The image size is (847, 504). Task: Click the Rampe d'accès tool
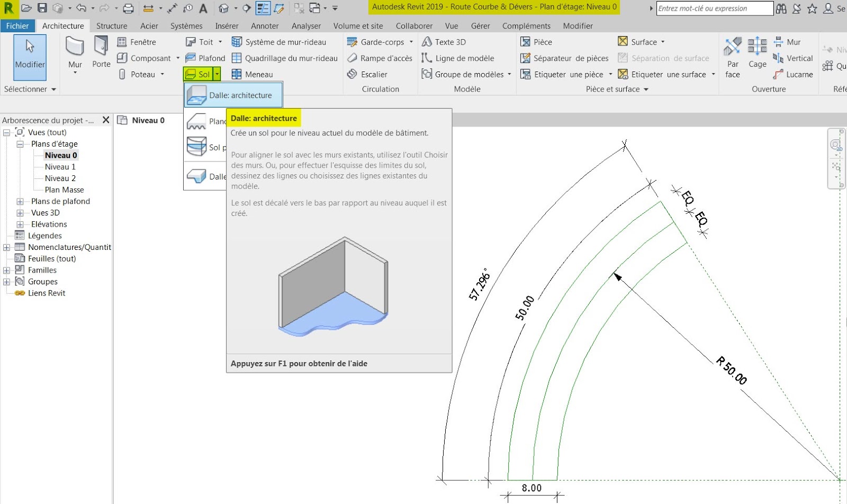click(380, 58)
